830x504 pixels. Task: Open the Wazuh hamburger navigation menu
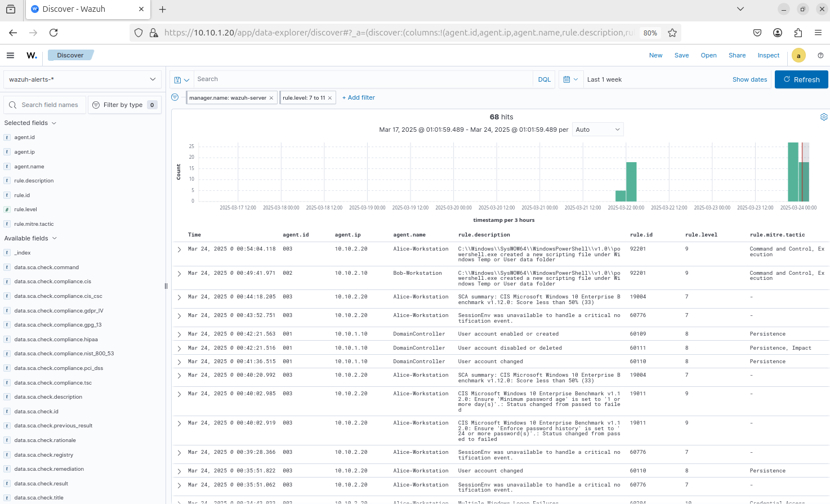(10, 55)
